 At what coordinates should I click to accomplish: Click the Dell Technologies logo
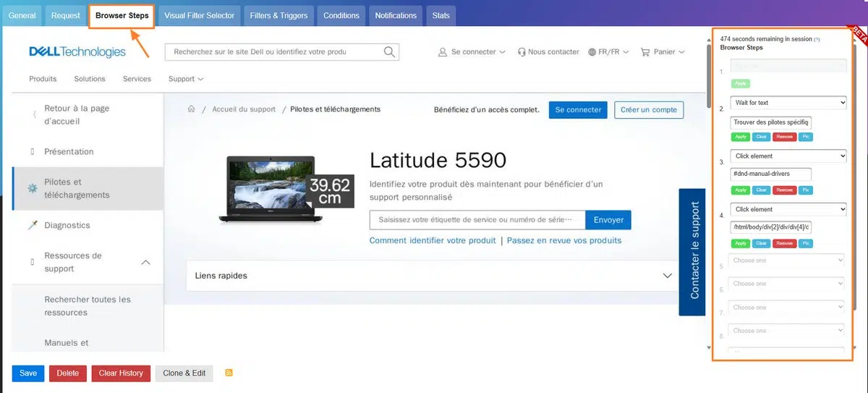tap(77, 52)
